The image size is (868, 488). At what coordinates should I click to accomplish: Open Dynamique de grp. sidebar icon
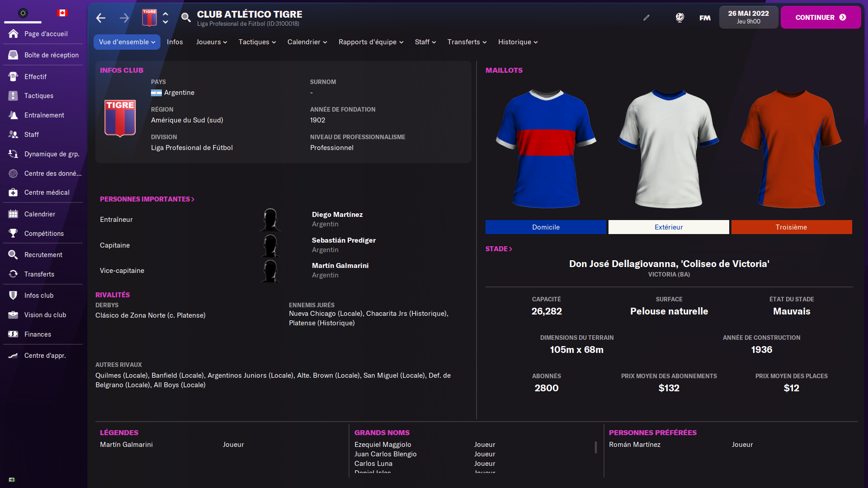(13, 154)
